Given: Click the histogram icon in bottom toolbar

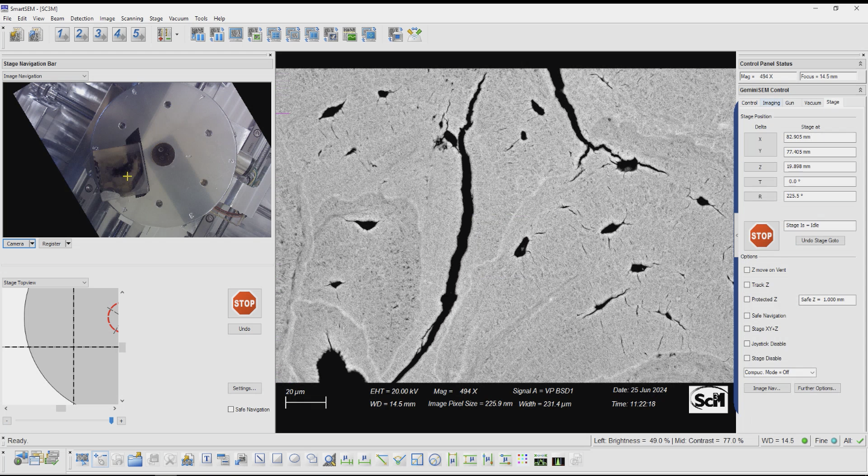Looking at the screenshot, I should [x=559, y=460].
